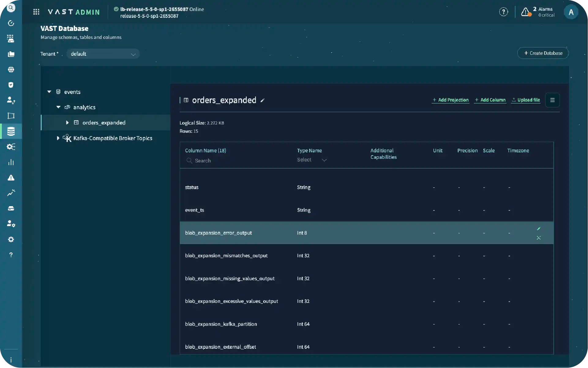Select the status column row

pos(367,187)
